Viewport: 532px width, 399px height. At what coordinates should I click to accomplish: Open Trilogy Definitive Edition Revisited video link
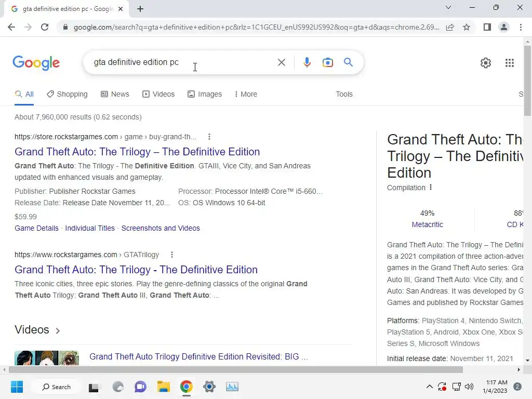tap(198, 356)
